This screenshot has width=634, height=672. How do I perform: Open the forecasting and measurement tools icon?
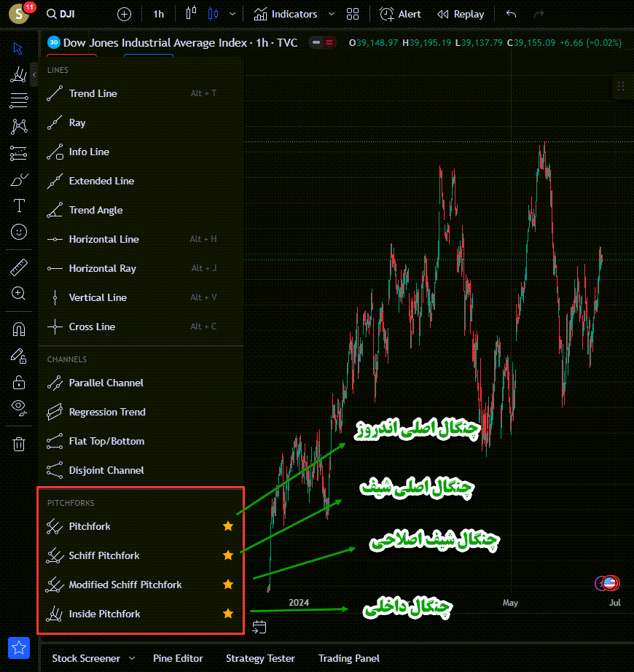18,153
